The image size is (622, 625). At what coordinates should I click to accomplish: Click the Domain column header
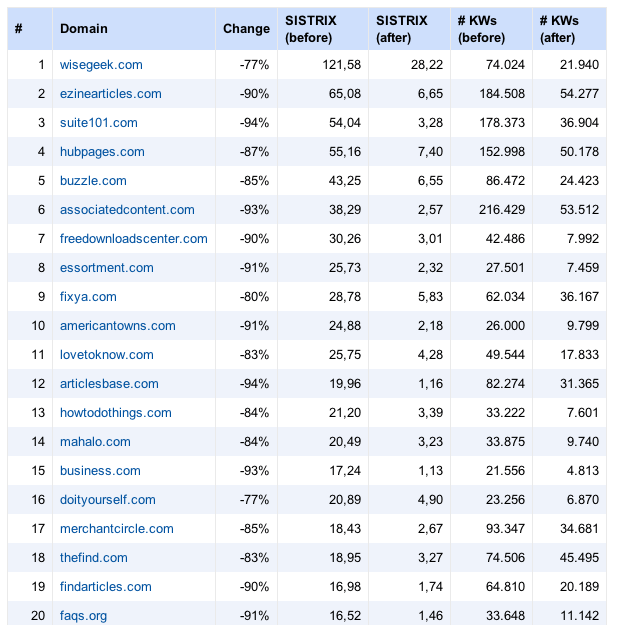(84, 29)
